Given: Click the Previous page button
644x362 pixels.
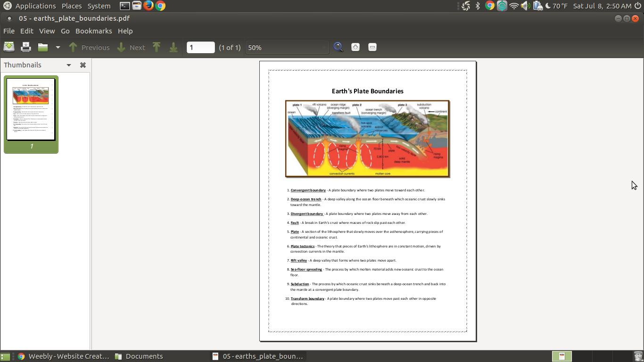Looking at the screenshot, I should tap(89, 47).
